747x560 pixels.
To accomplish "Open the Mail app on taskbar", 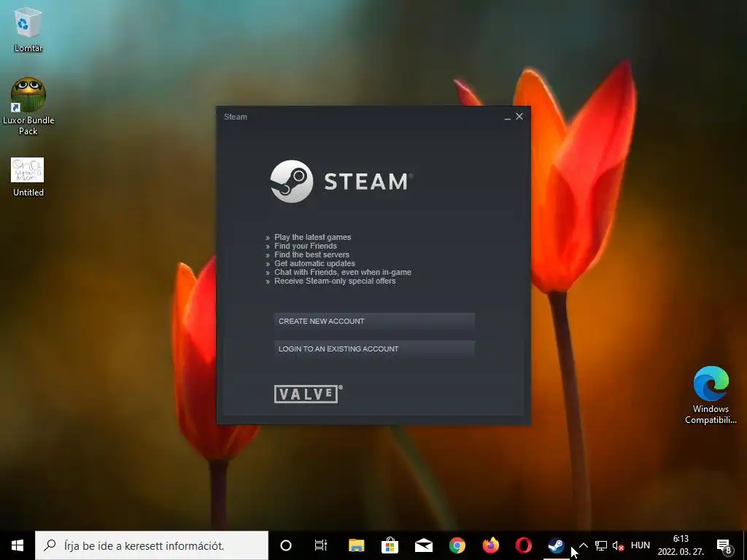I will (x=424, y=545).
